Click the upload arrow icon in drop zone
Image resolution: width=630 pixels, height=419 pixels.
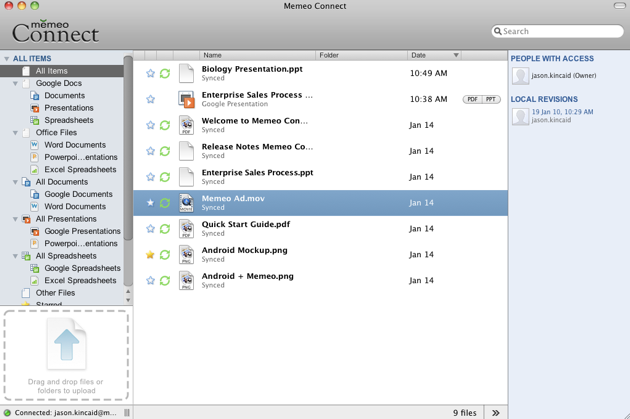coord(67,345)
